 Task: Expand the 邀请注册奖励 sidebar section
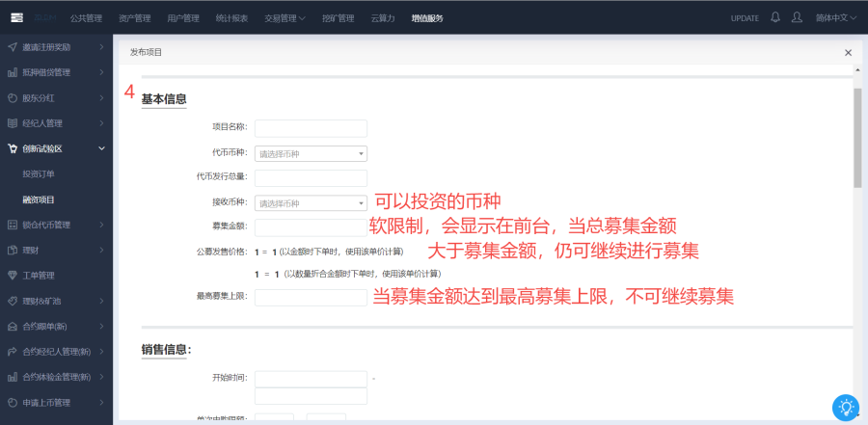tap(101, 47)
